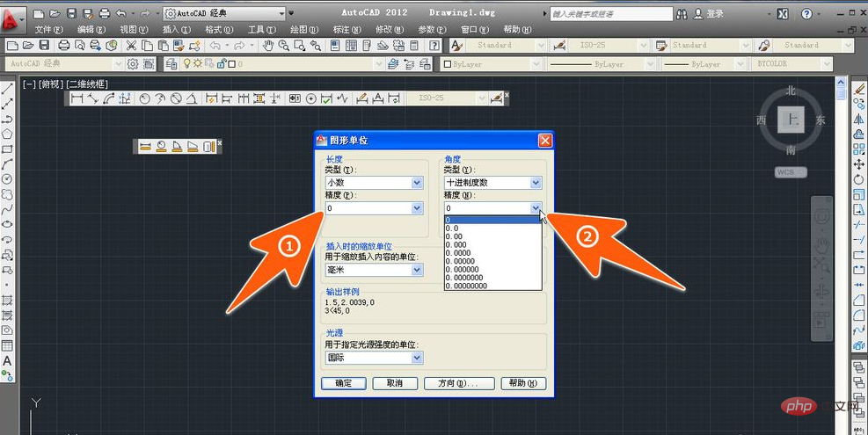Toggle layer 0 lock padlock icon

pos(222,64)
